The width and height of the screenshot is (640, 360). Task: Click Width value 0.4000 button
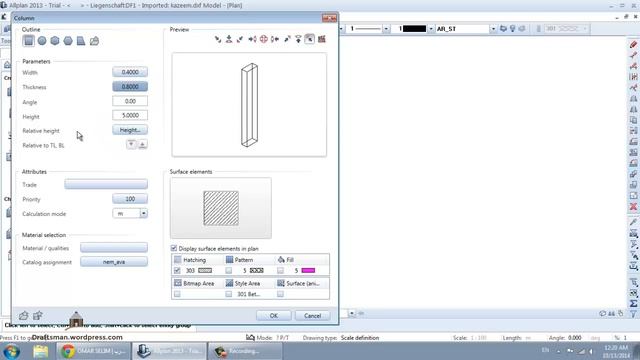tap(130, 72)
